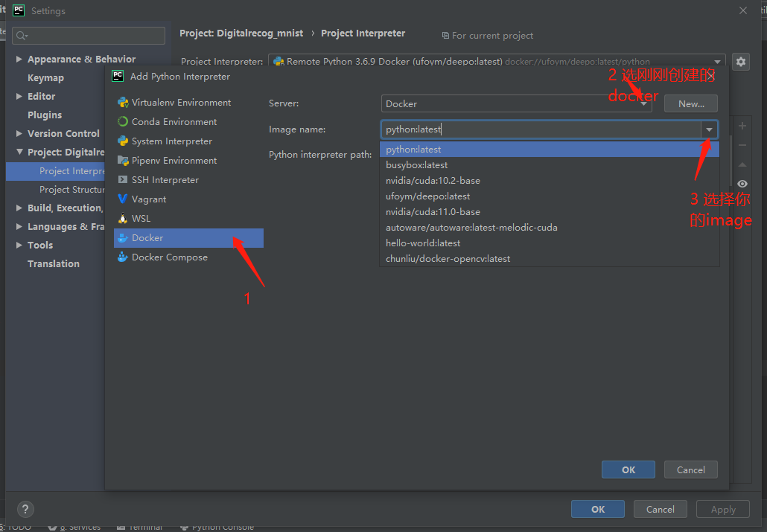The width and height of the screenshot is (767, 532).
Task: Click Project: Digitalrecog_mnist breadcrumb
Action: 241,33
